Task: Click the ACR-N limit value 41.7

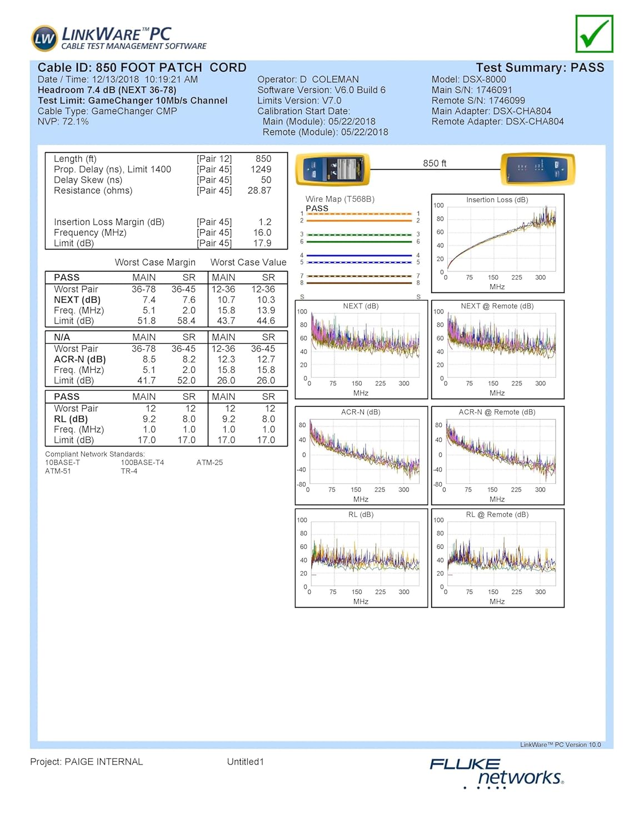Action: (x=146, y=381)
